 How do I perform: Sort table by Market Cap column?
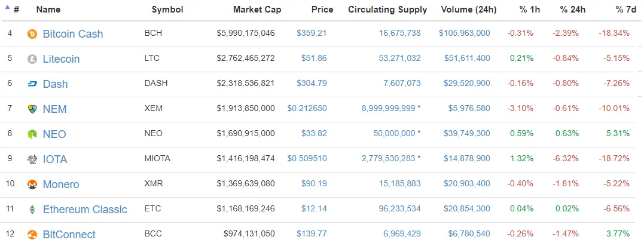[x=257, y=10]
